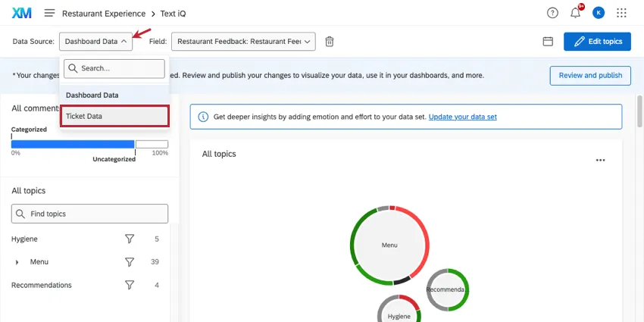Click the Find topics search field
Image resolution: width=644 pixels, height=322 pixels.
click(x=90, y=214)
